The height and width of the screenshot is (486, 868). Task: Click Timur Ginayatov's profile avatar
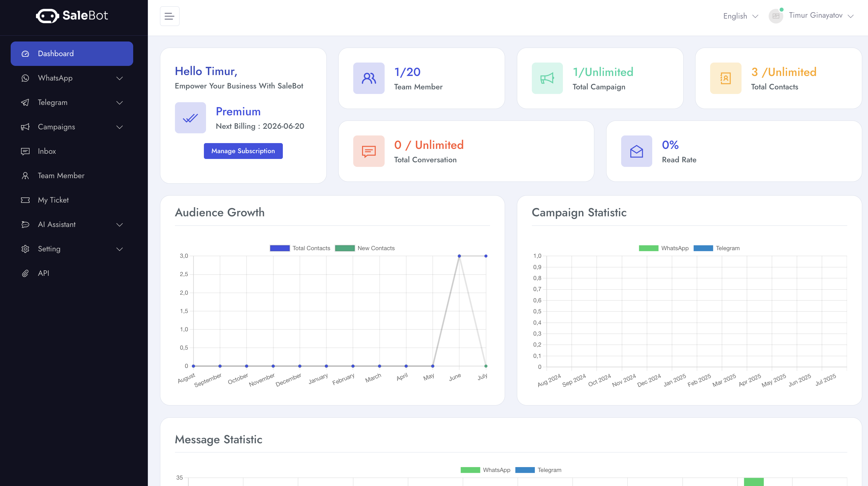click(x=776, y=16)
